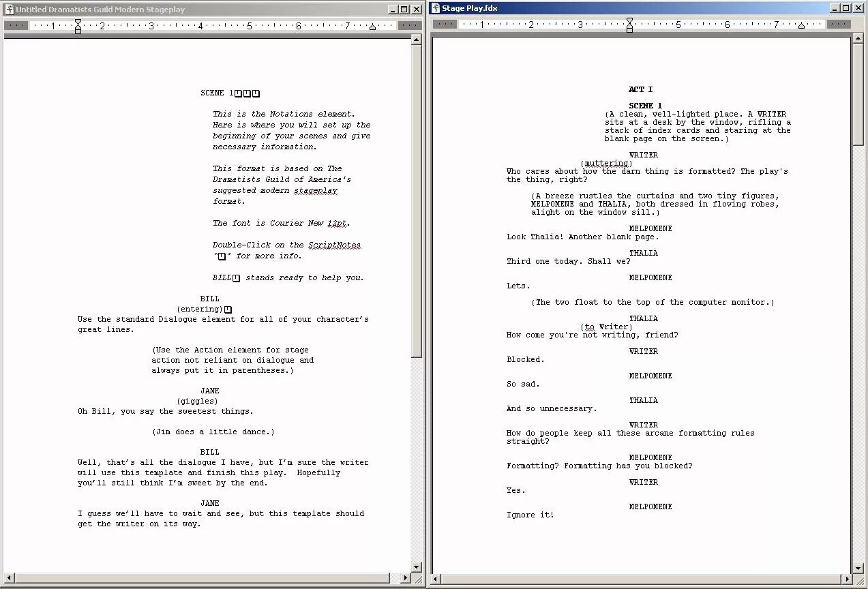Select the left indent square marker on the Stage Play.fdx ruler
The width and height of the screenshot is (868, 589).
[629, 29]
